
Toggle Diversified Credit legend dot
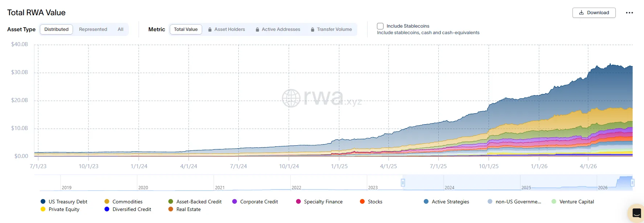pos(107,209)
